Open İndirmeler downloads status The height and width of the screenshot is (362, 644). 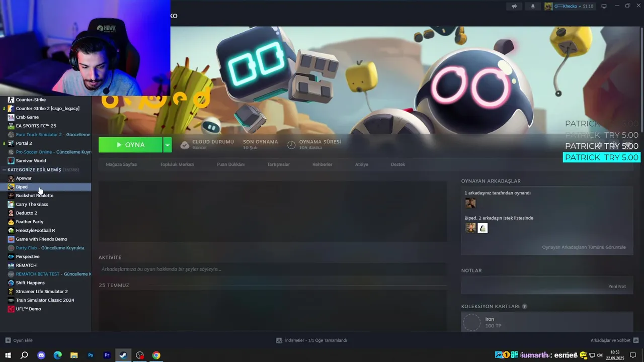point(311,340)
